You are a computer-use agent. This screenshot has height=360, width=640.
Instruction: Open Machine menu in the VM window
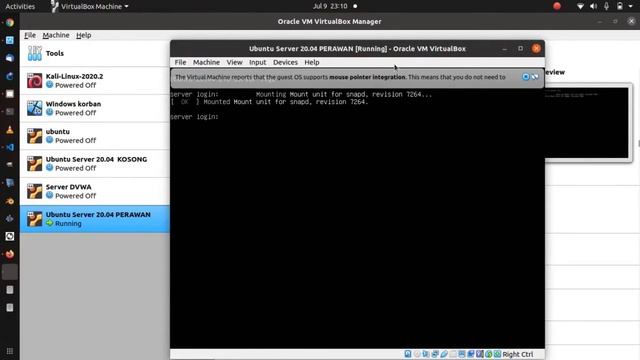point(206,62)
